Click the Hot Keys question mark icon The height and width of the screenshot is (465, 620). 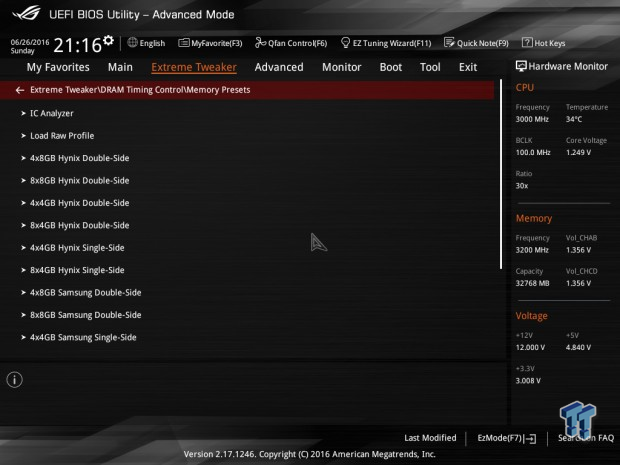pyautogui.click(x=527, y=42)
